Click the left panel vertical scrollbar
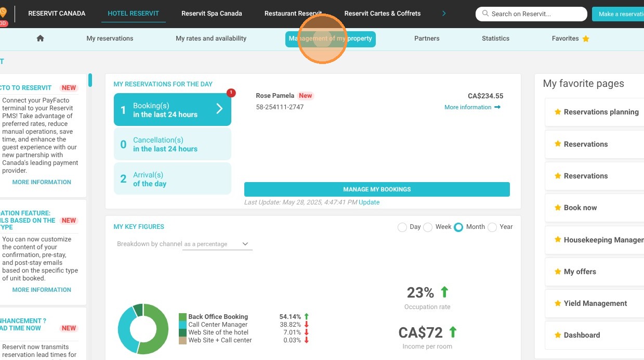 point(90,80)
